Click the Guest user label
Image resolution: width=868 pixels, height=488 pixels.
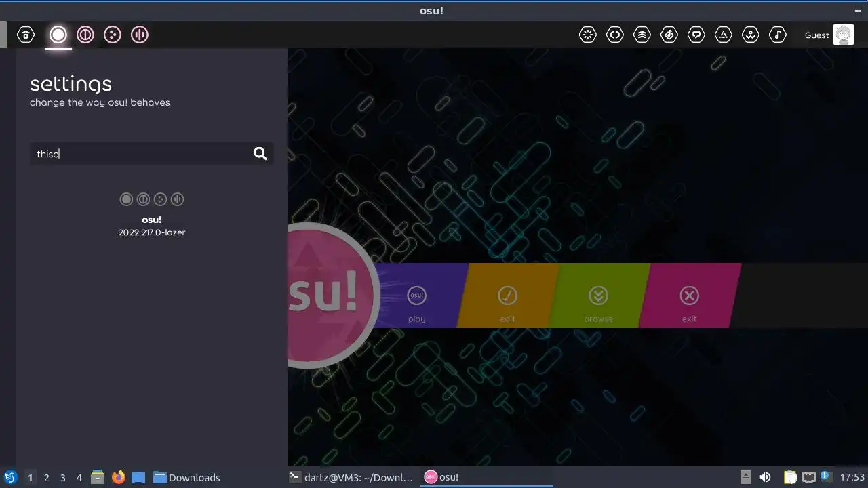(816, 35)
